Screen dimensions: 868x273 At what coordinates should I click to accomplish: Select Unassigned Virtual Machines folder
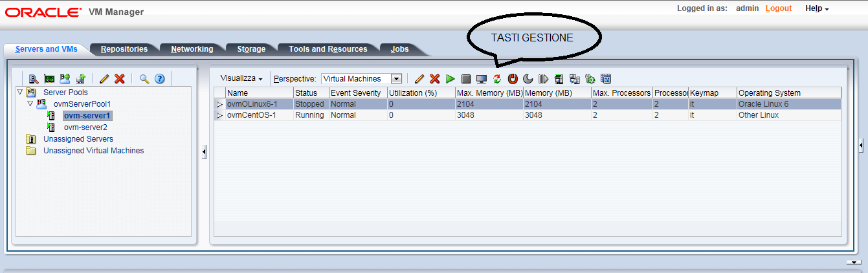pos(93,151)
